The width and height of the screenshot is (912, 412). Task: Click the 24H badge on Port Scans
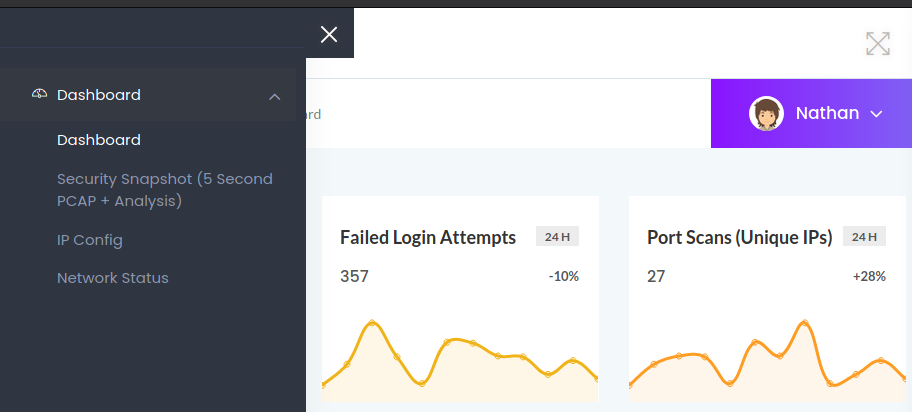(864, 237)
